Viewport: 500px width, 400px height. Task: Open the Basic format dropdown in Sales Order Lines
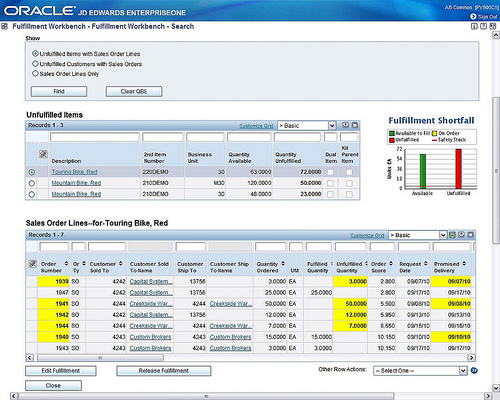443,235
